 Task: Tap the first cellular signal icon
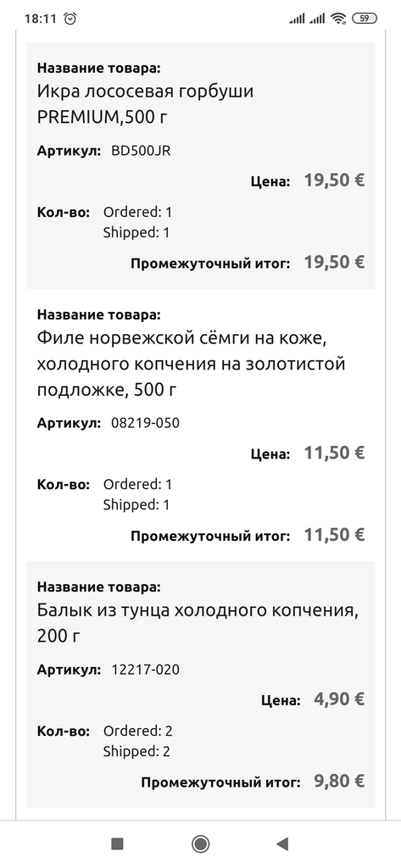pyautogui.click(x=298, y=19)
